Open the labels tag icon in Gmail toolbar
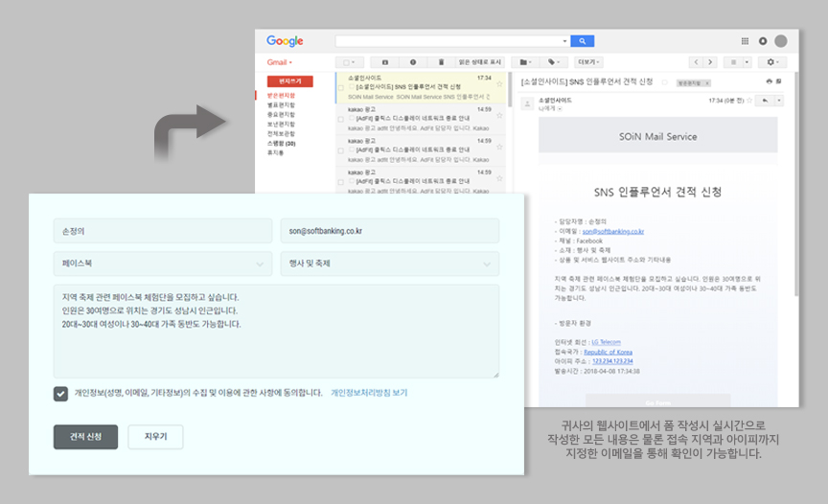Viewport: 828px width, 504px height. [553, 62]
